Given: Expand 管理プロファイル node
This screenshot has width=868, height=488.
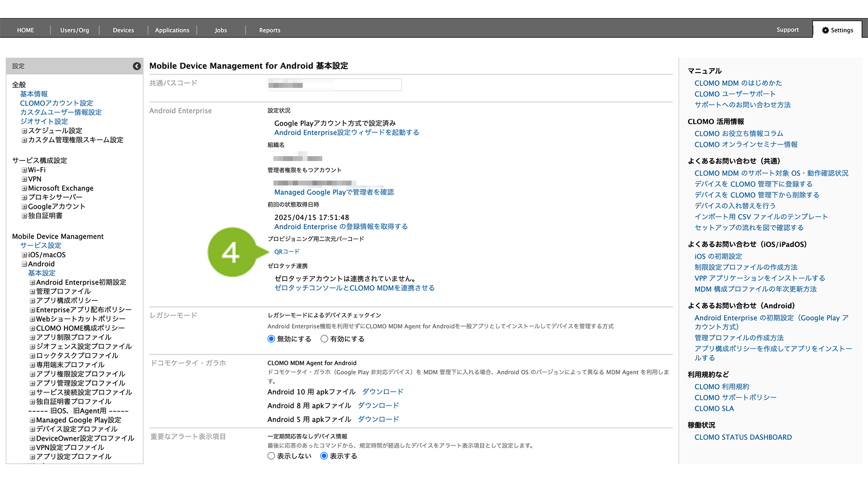Looking at the screenshot, I should (x=32, y=291).
